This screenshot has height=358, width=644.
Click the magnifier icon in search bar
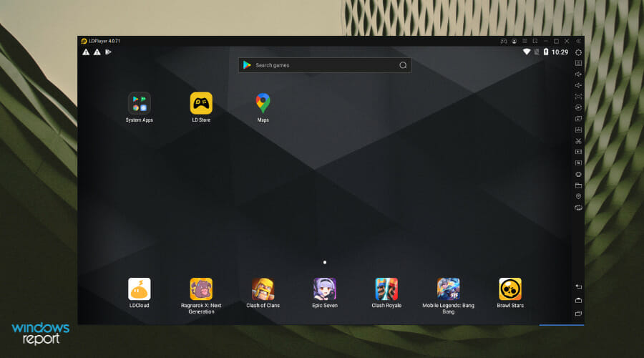(x=403, y=65)
